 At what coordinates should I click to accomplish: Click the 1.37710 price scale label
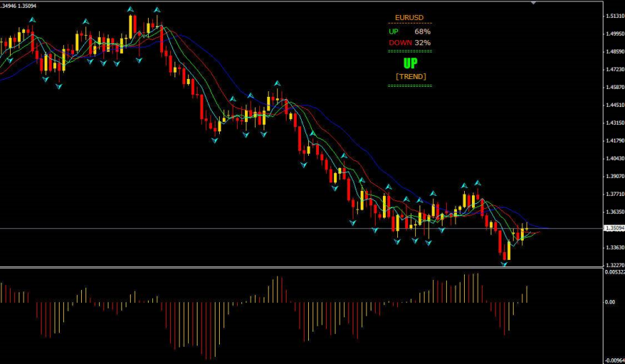tap(615, 194)
